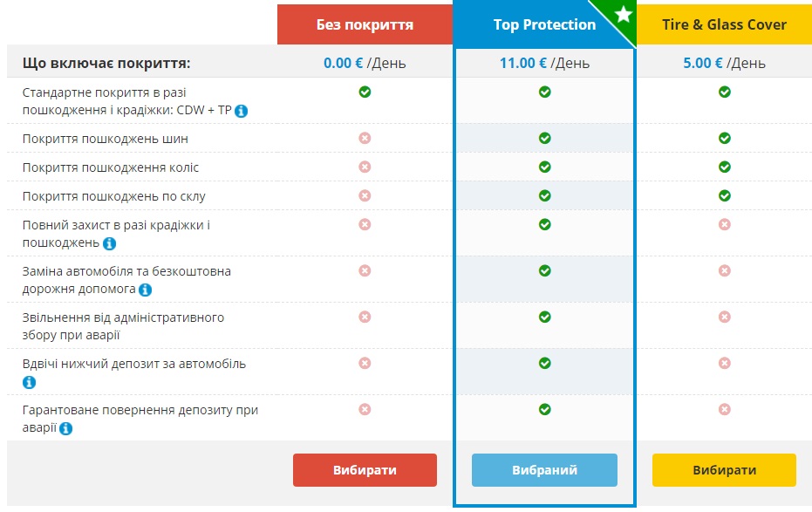Image resolution: width=812 pixels, height=512 pixels.
Task: Show info for twice-lower deposit row
Action: click(29, 382)
